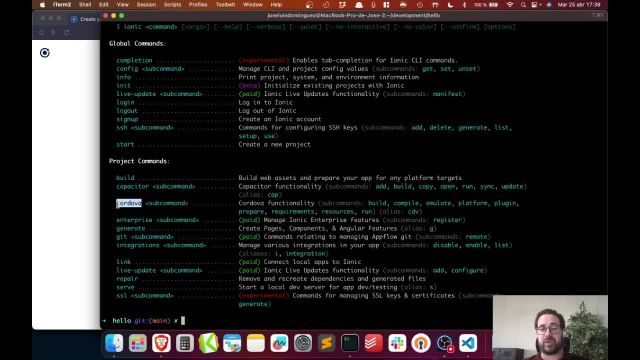
Task: Open the Brave browser from the dock
Action: pyautogui.click(x=161, y=343)
